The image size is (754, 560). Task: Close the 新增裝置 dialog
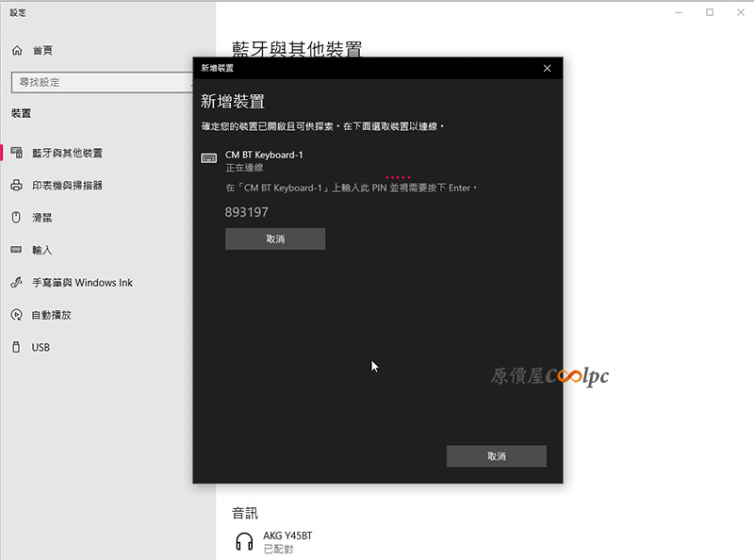coord(547,68)
